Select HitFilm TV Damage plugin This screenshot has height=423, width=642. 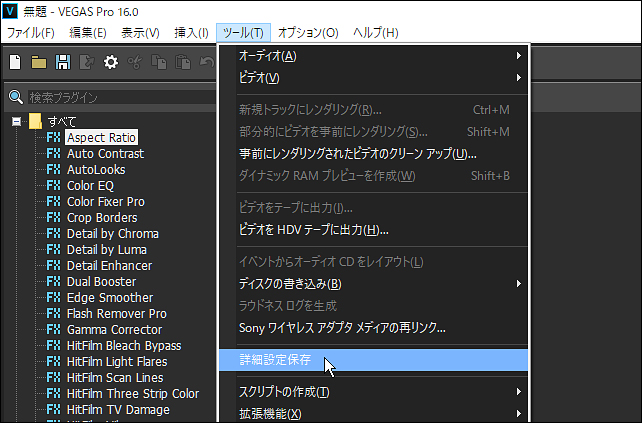118,409
